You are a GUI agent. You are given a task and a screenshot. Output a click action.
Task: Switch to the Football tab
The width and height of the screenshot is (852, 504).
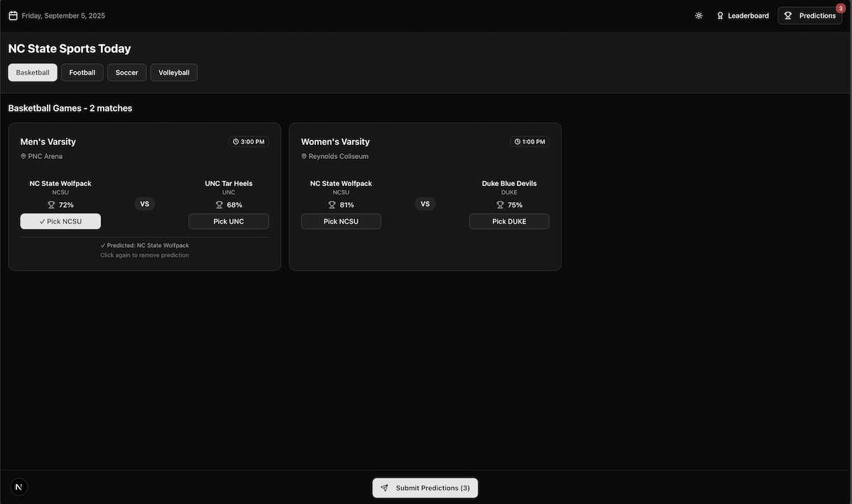coord(82,72)
